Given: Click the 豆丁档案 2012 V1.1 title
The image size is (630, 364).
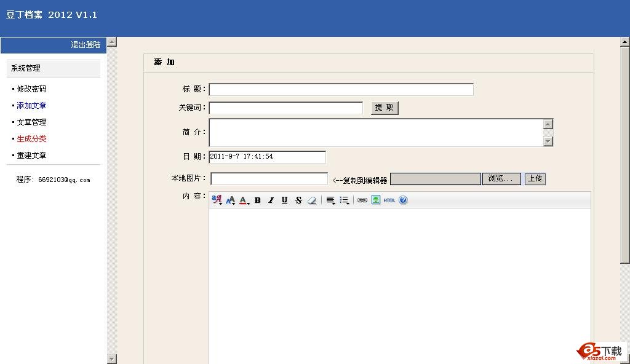Looking at the screenshot, I should click(52, 15).
